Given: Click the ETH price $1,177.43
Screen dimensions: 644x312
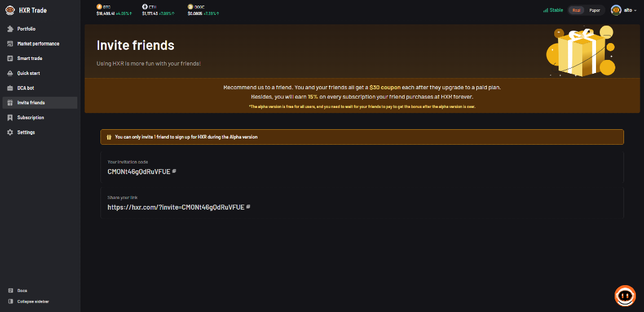Looking at the screenshot, I should [x=150, y=14].
